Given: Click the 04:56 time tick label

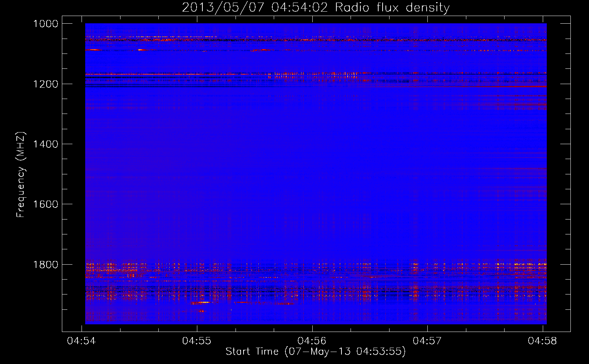Looking at the screenshot, I should pyautogui.click(x=312, y=341).
